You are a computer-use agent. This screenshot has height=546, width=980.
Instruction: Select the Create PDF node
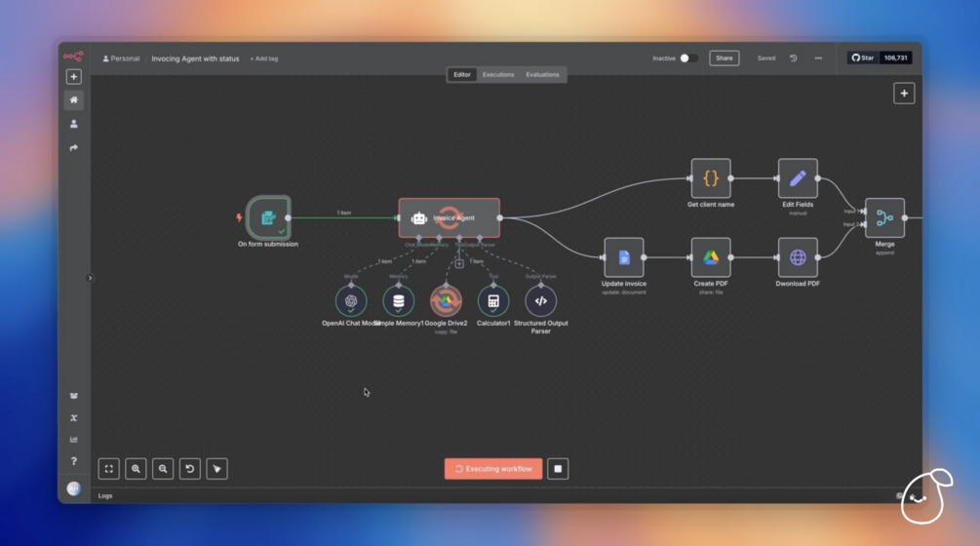[x=711, y=257]
